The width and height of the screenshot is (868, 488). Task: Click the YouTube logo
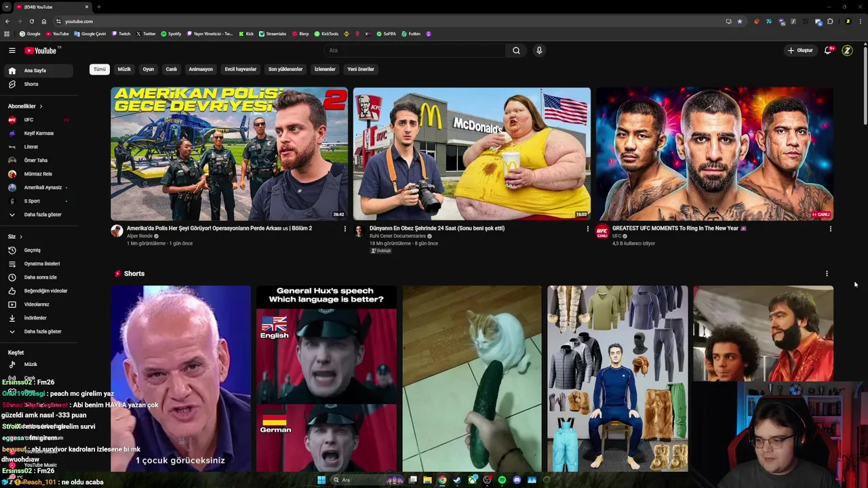[x=42, y=50]
